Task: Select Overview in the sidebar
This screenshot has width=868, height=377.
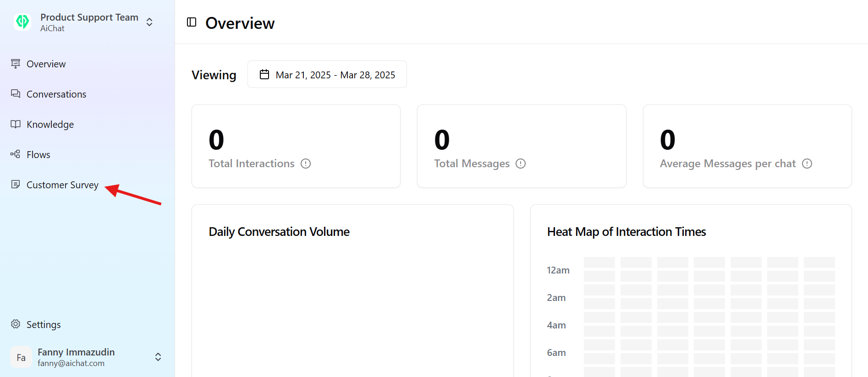Action: pos(46,64)
